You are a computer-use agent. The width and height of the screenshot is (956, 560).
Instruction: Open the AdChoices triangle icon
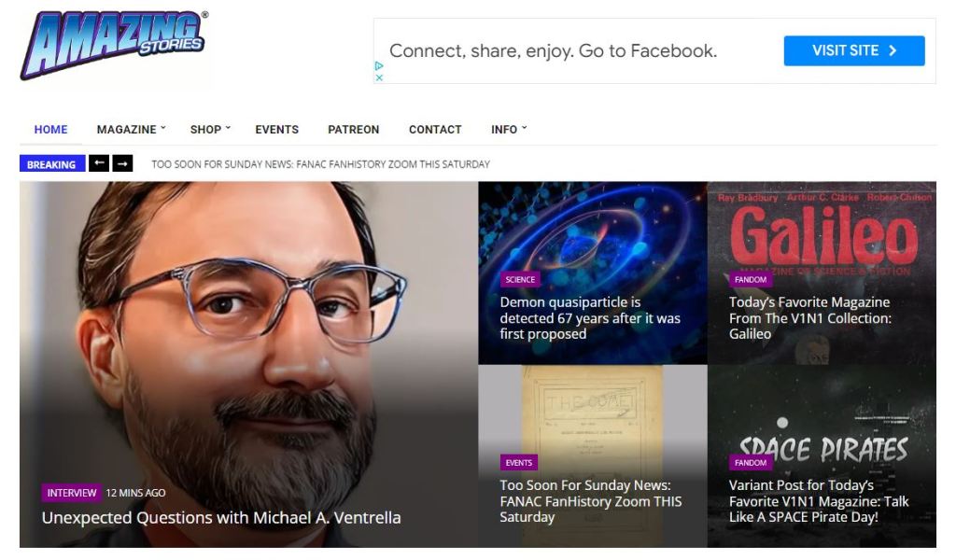coord(379,65)
